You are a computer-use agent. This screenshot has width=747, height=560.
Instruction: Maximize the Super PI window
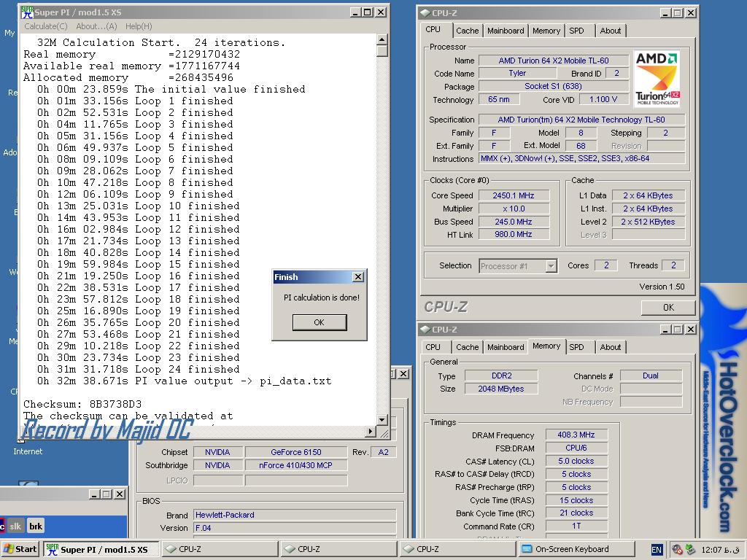coord(368,12)
